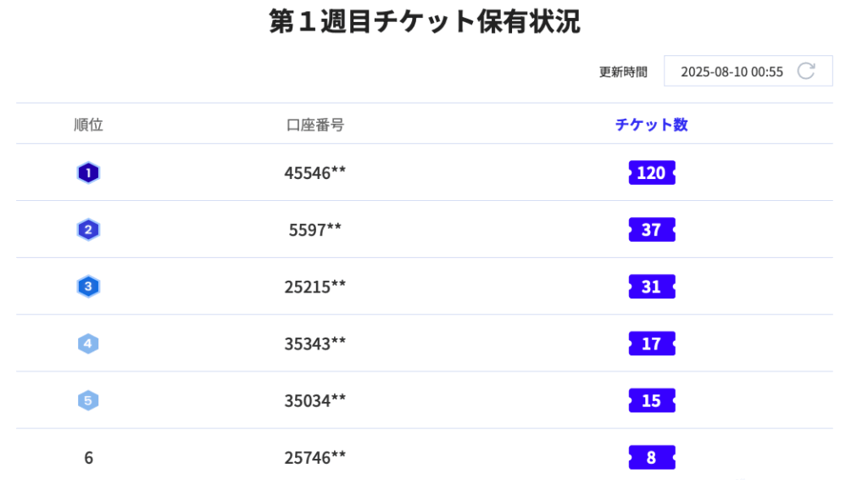Click the rank 4 hexagon badge
The height and width of the screenshot is (480, 868).
(88, 343)
